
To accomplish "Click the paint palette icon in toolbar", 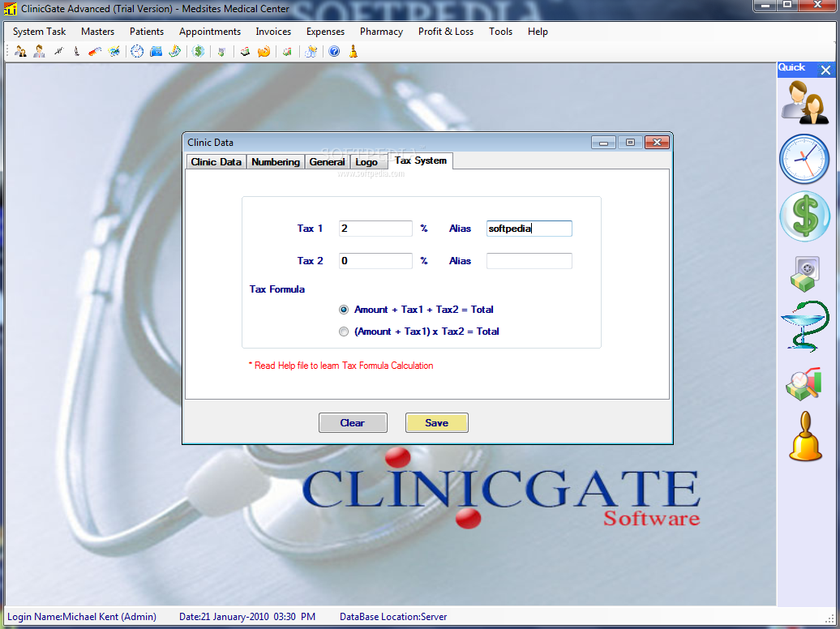I will point(114,51).
